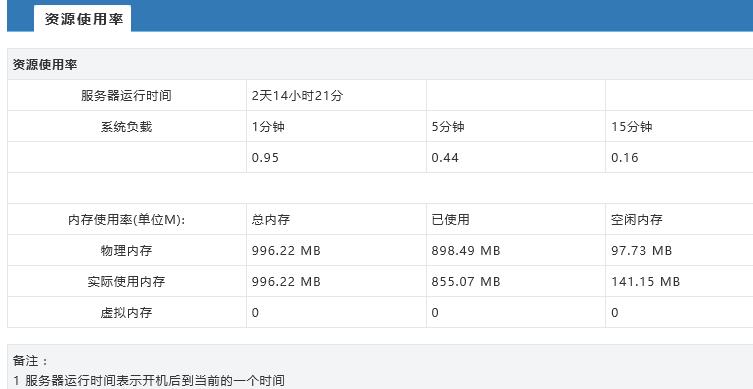Select the 实际使用内存 row label
Viewport: 753px width, 389px height.
[x=126, y=281]
